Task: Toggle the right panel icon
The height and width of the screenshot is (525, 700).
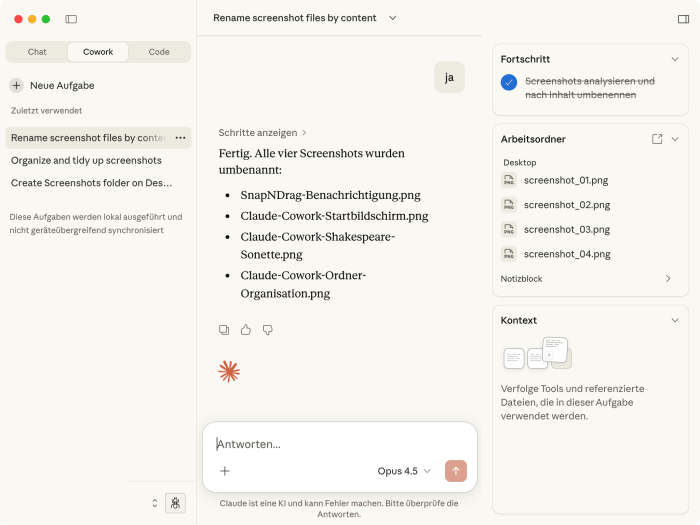Action: tap(683, 19)
